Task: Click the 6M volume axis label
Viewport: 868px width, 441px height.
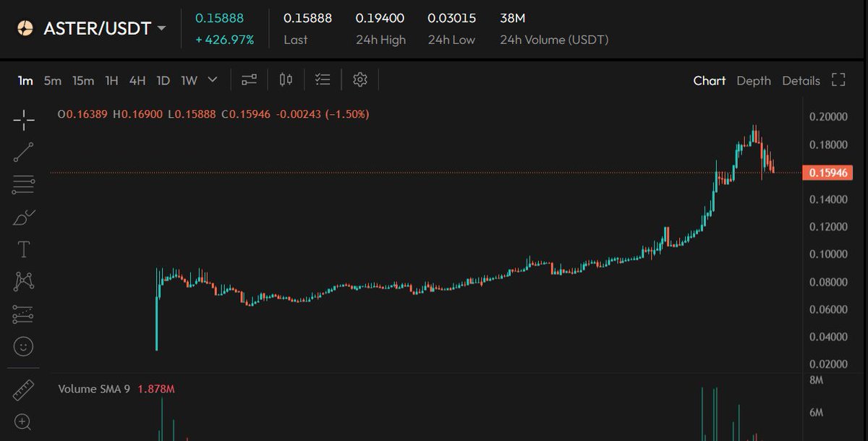Action: pos(817,413)
